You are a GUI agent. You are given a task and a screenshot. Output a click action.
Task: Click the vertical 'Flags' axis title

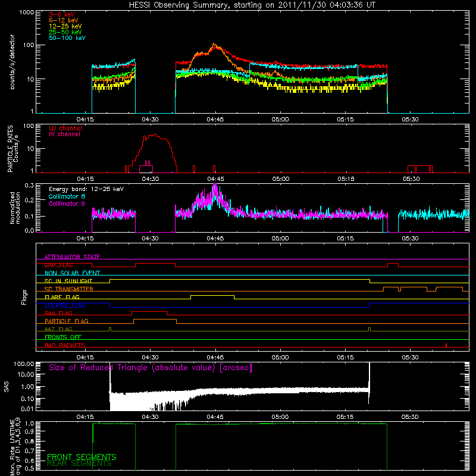click(x=24, y=297)
